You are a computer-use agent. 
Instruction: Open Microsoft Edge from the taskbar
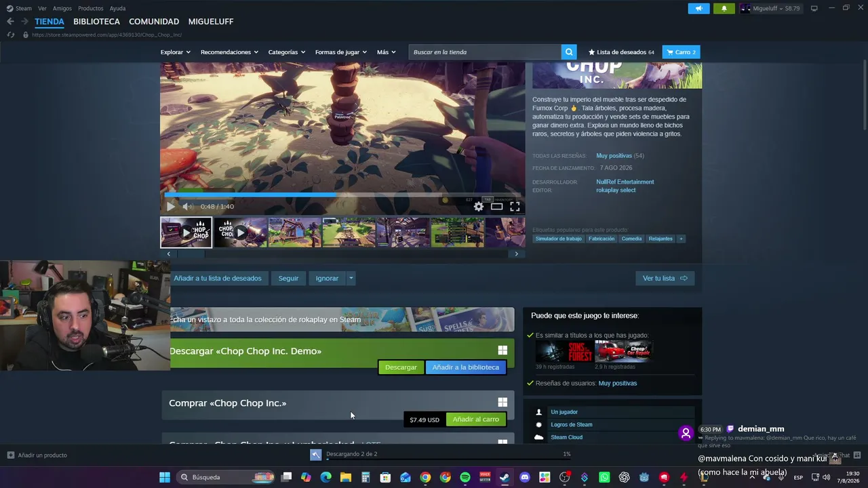(x=326, y=477)
